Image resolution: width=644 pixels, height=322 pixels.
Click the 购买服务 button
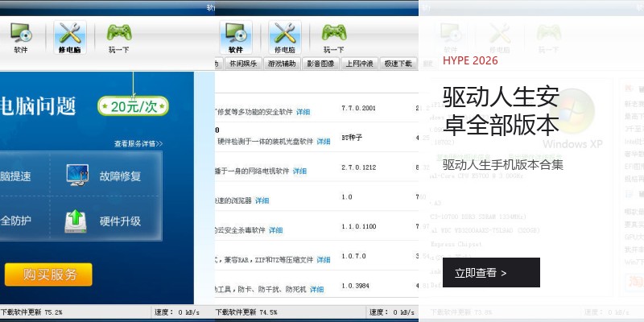pyautogui.click(x=48, y=275)
